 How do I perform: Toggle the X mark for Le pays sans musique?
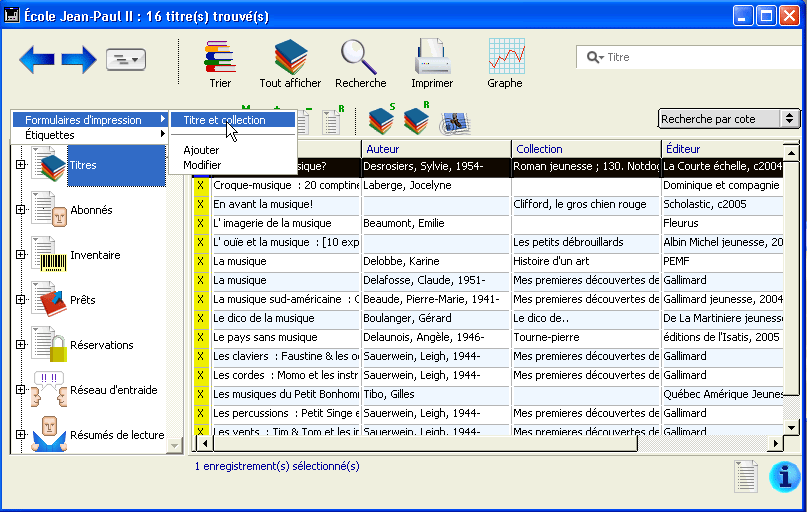tap(201, 338)
